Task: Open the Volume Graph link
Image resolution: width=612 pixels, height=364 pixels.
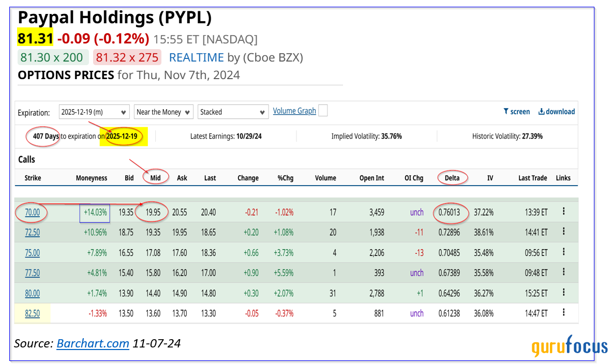Action: [x=294, y=111]
